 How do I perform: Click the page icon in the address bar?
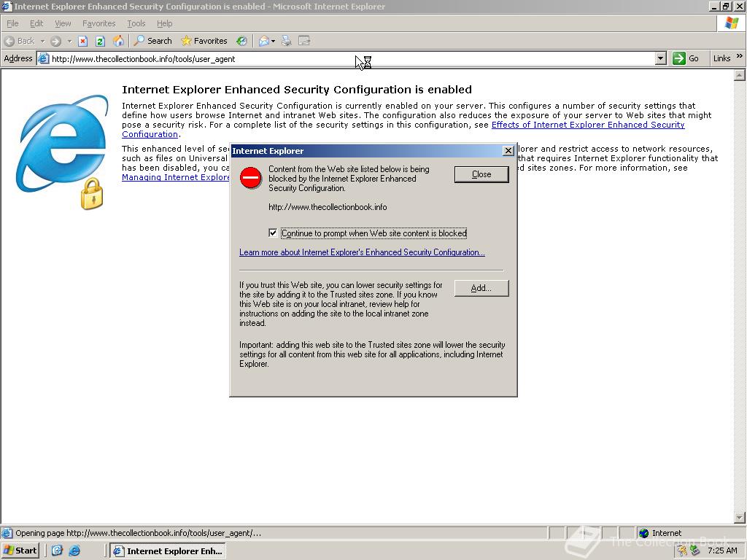[43, 58]
